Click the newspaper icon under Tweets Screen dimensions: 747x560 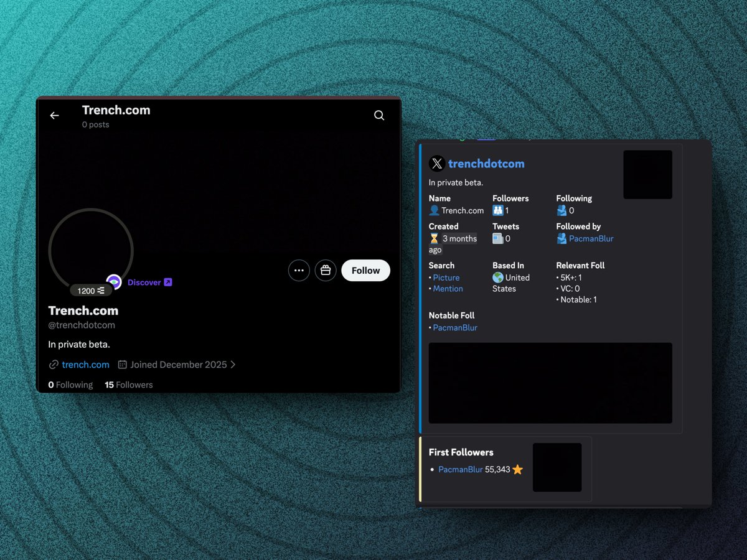(x=498, y=238)
